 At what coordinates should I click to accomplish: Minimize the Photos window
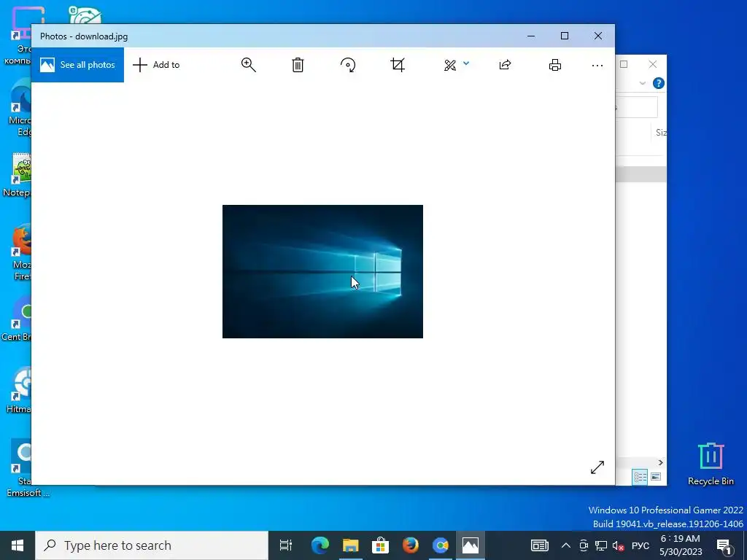coord(531,36)
